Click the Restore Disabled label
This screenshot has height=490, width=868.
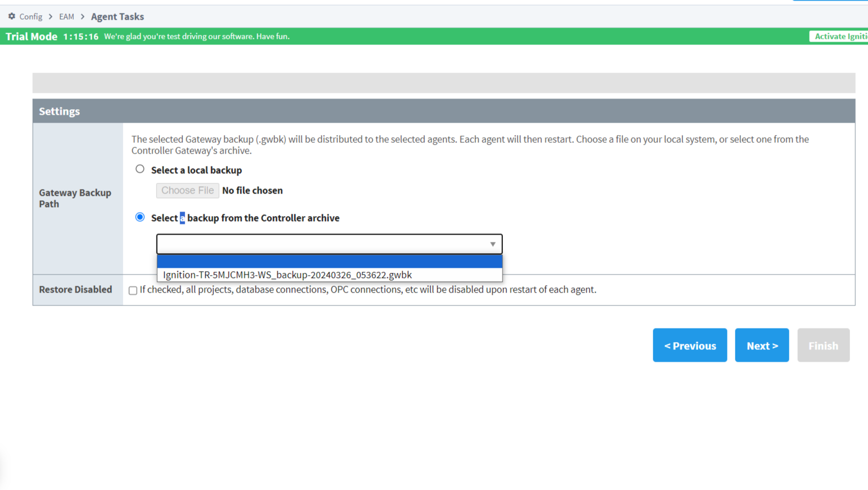(75, 290)
